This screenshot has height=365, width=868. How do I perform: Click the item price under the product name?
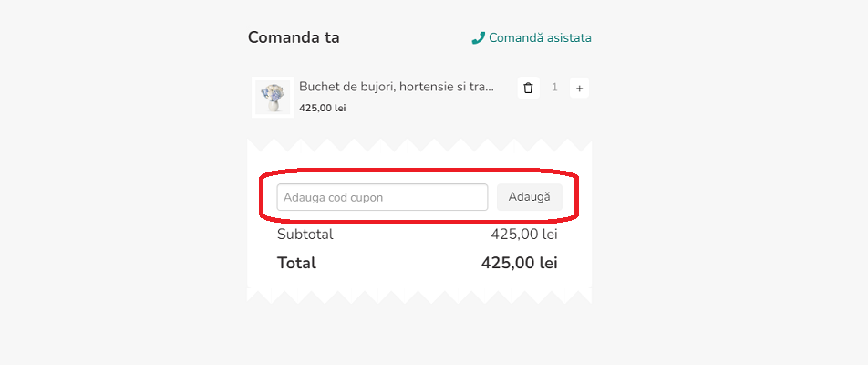pyautogui.click(x=322, y=108)
